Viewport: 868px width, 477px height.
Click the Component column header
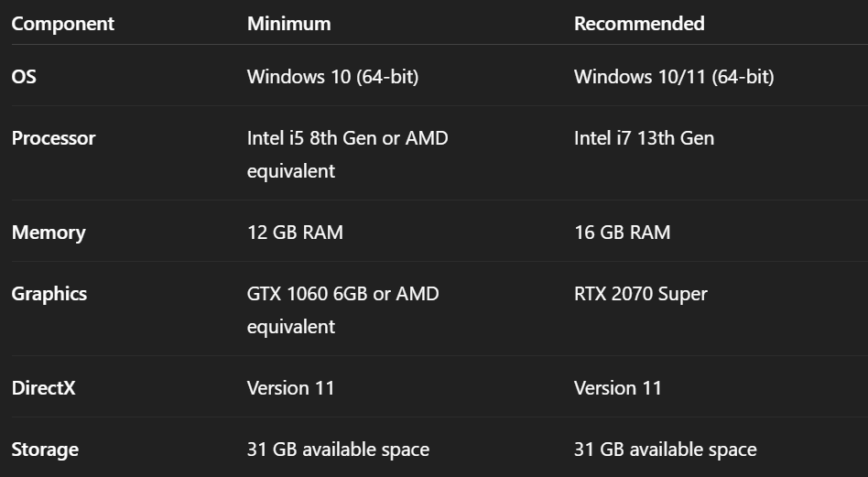click(63, 24)
